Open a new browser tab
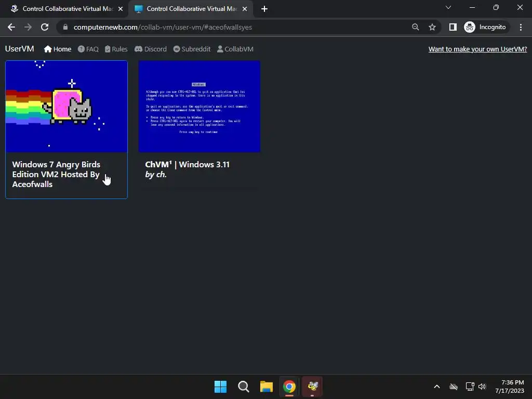532x399 pixels. [x=264, y=9]
